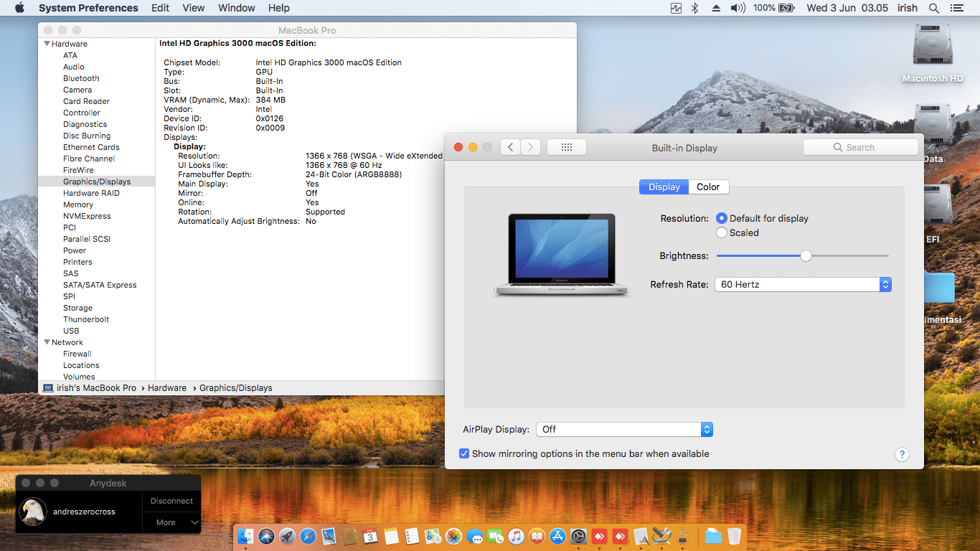980x551 pixels.
Task: Click the Show All grid icon
Action: point(566,147)
